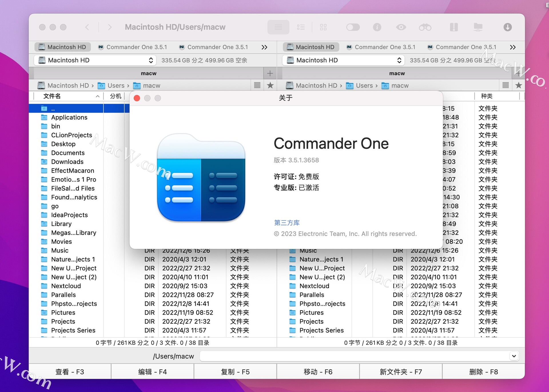Image resolution: width=549 pixels, height=392 pixels.
Task: Open right pane Macintosh HD drive dropdown
Action: (343, 60)
